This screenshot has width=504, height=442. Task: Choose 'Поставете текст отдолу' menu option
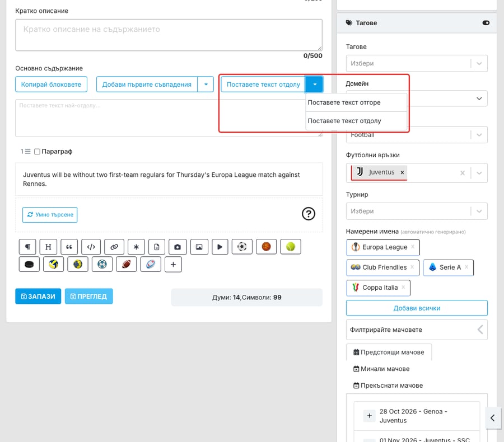tap(356, 121)
